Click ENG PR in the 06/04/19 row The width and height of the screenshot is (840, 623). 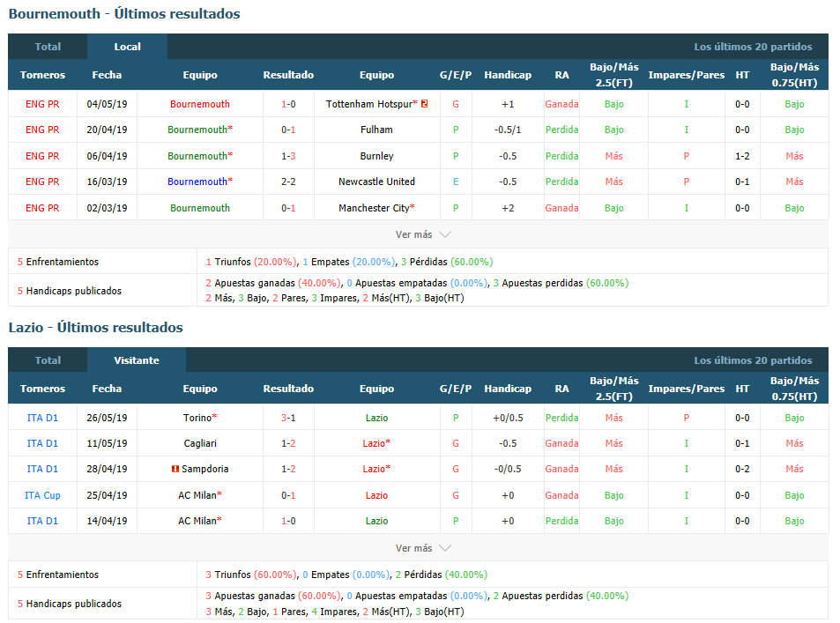(42, 156)
